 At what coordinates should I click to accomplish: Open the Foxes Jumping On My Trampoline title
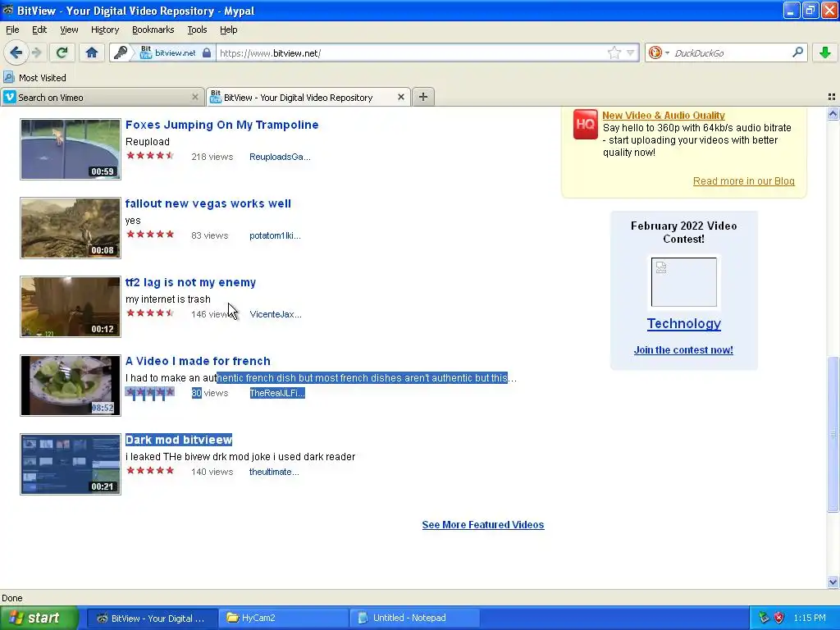coord(221,125)
